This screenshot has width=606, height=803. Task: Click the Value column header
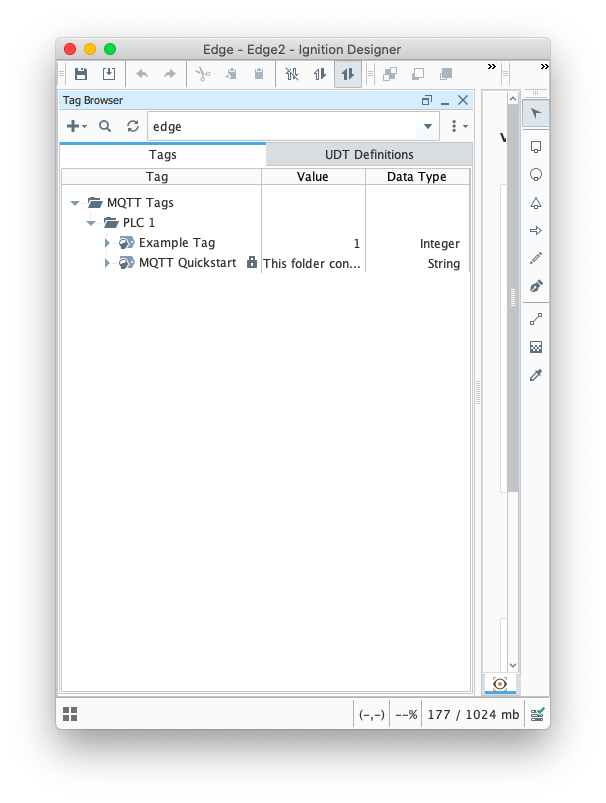point(313,177)
